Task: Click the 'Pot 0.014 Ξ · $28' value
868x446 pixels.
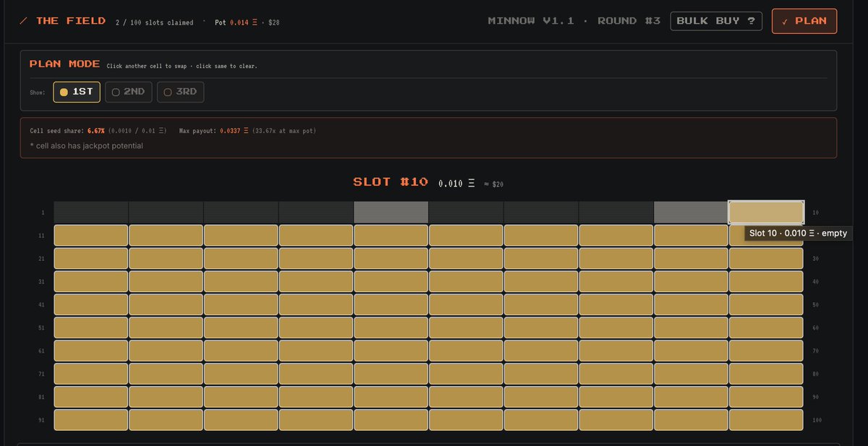Action: 247,22
